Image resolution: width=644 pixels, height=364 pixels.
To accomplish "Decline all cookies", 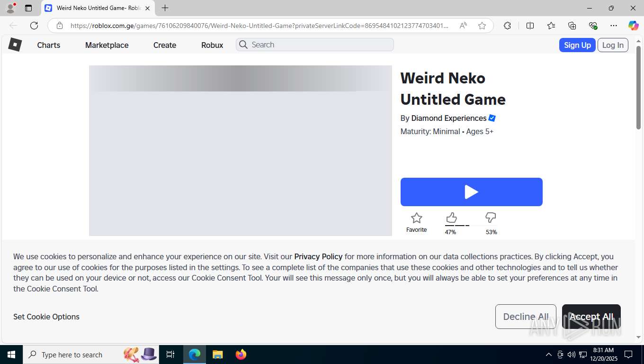I will 526,317.
